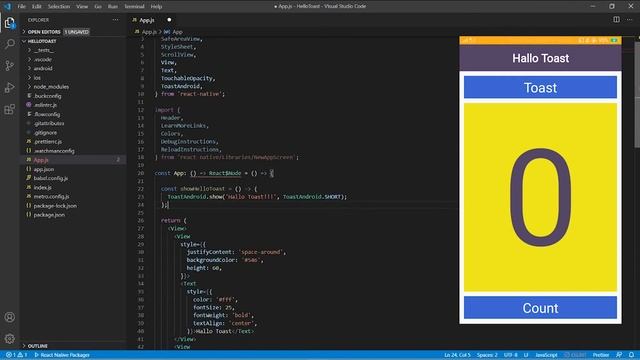This screenshot has width=640, height=360.
Task: Change end of line sequence LF
Action: coord(526,355)
